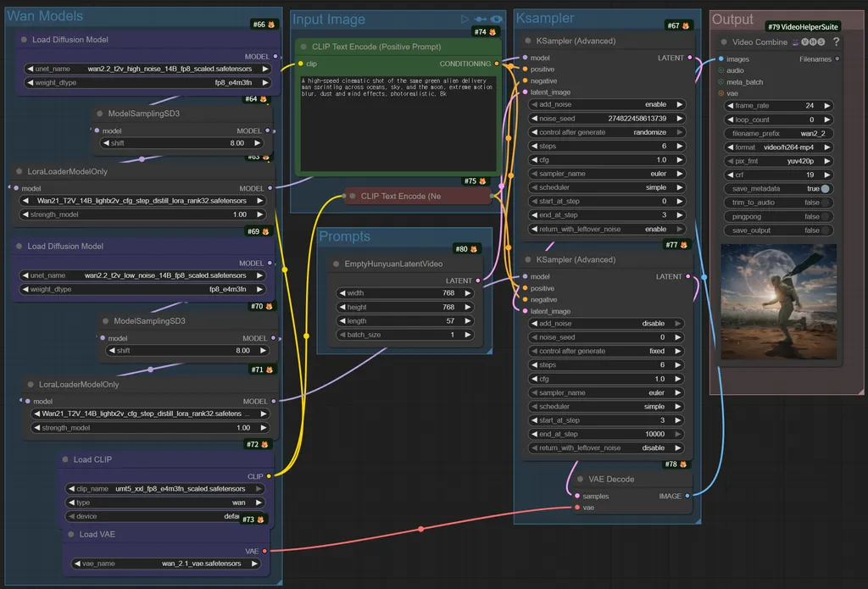
Task: Click the #77 fox badge on second KSampler
Action: (676, 245)
